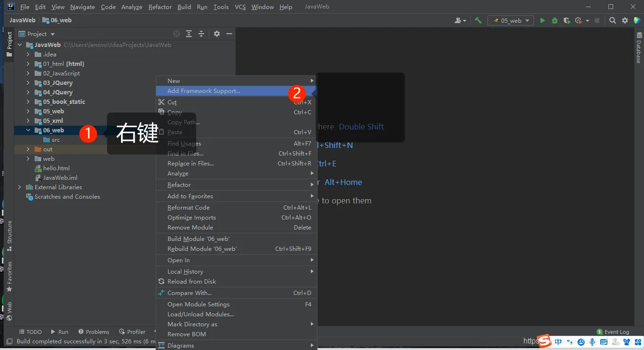Image resolution: width=644 pixels, height=350 pixels.
Task: Open the Event Log in the status bar
Action: [x=613, y=332]
